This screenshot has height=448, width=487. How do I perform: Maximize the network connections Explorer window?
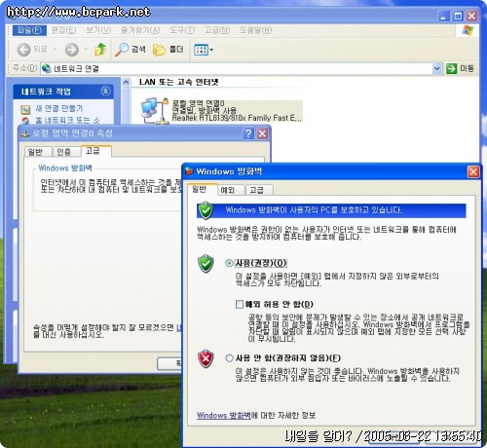click(458, 16)
